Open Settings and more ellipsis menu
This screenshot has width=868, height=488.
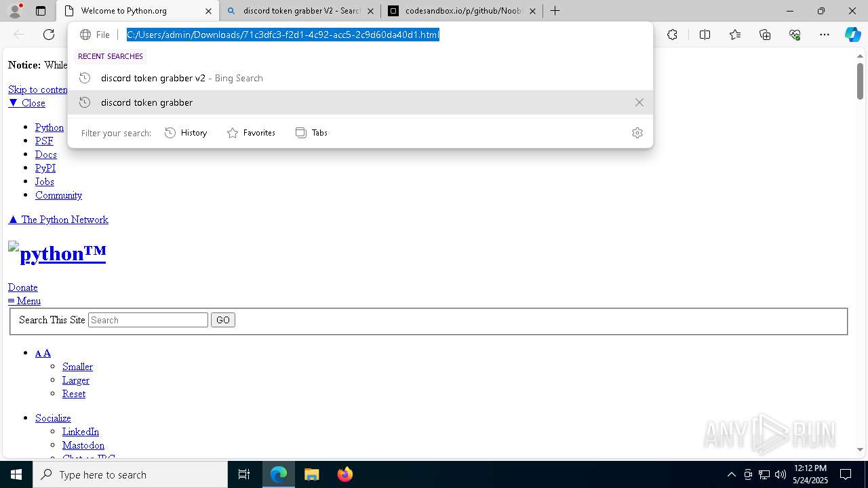coord(825,35)
